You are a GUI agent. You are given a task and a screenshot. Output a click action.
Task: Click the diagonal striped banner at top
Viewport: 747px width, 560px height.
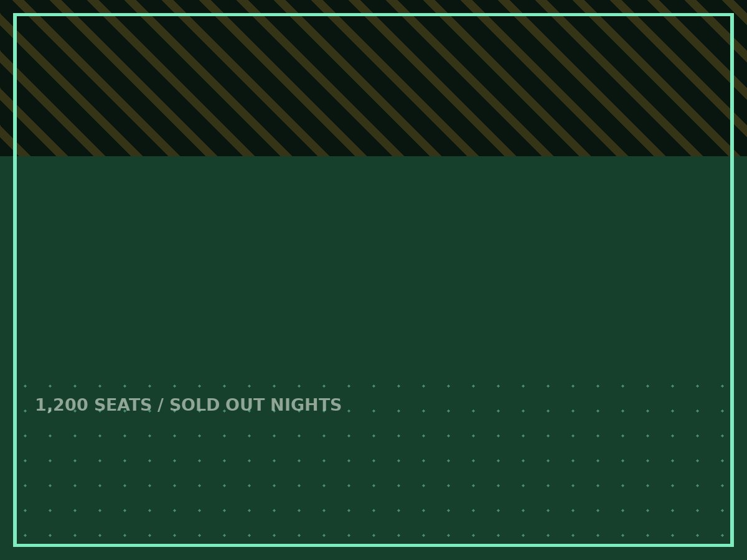[374, 78]
